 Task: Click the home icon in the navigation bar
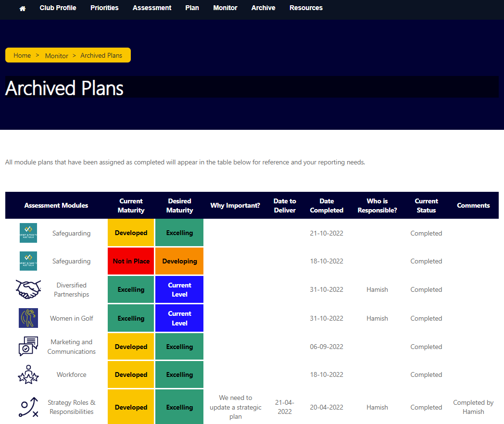point(22,8)
